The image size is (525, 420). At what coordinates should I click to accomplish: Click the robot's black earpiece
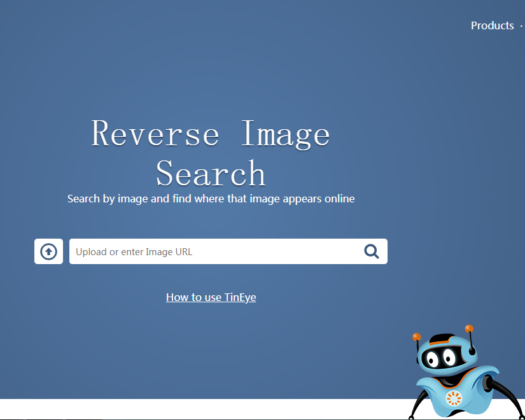click(x=473, y=351)
